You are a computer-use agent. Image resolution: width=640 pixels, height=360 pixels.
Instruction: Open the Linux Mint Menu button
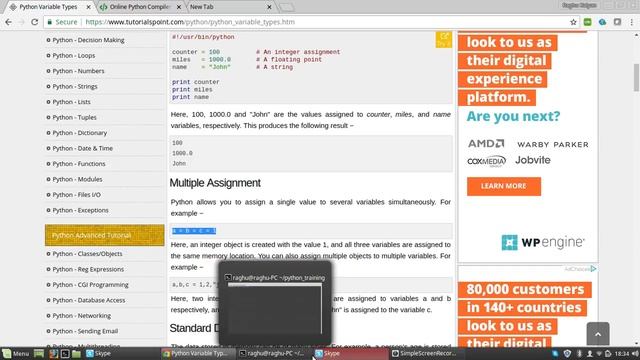(x=16, y=353)
